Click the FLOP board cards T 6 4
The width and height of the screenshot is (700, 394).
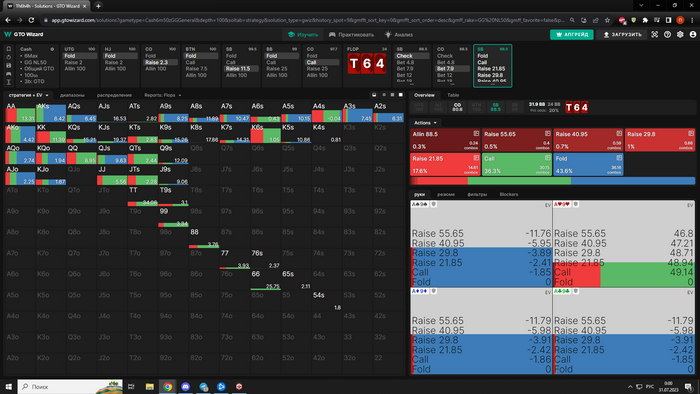(x=367, y=64)
